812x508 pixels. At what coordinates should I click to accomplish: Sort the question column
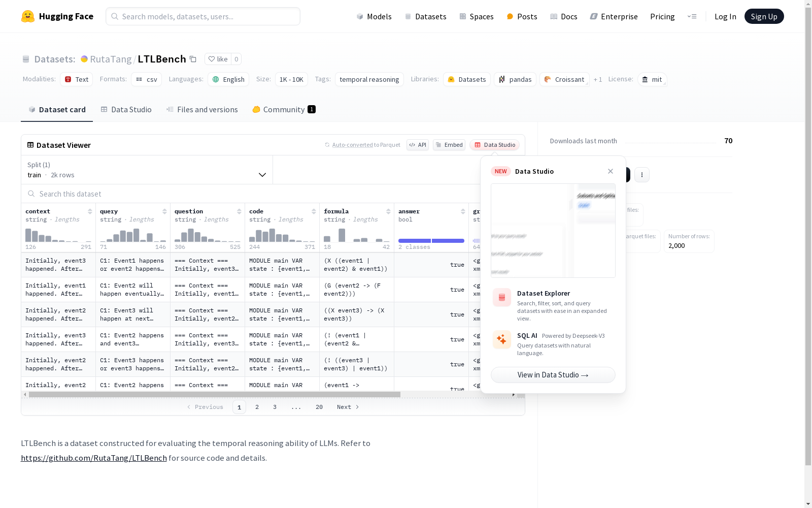pos(239,211)
